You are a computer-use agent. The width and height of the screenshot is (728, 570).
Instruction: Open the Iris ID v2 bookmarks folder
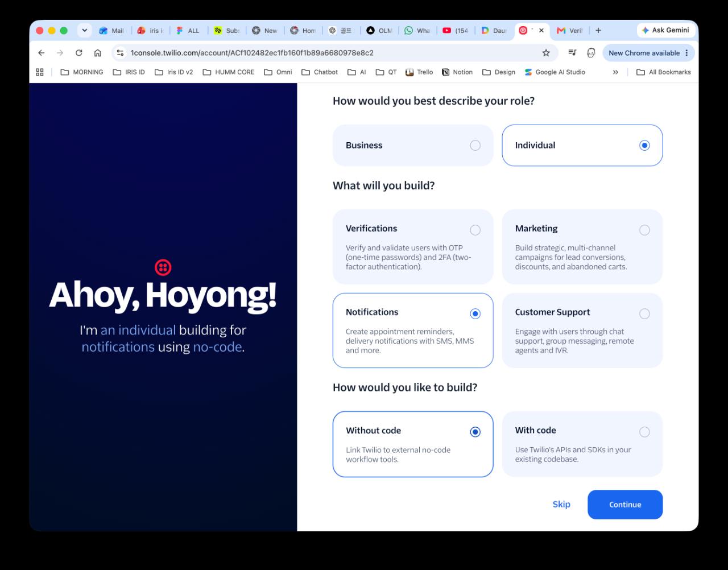174,72
